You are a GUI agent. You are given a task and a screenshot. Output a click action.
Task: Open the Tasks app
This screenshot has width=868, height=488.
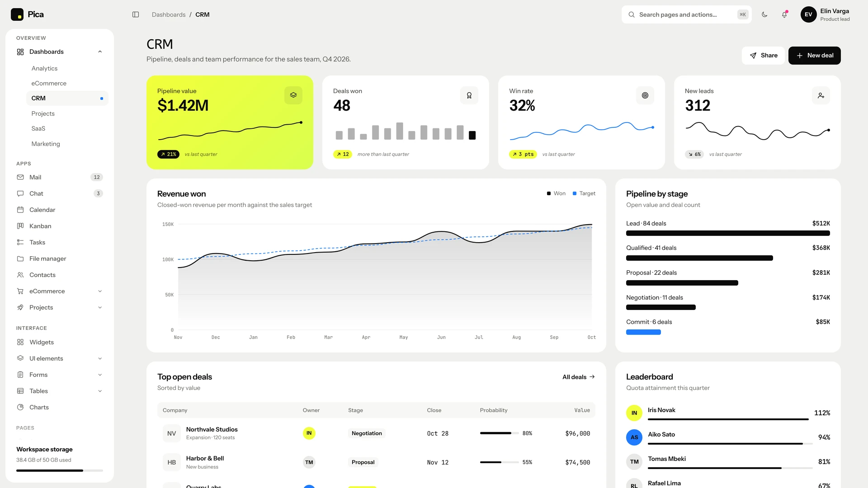60,242
